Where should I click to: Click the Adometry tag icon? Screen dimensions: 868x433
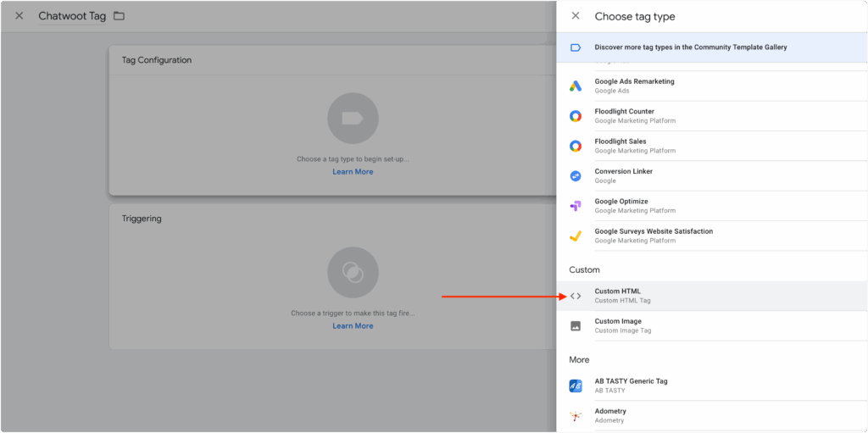[576, 416]
